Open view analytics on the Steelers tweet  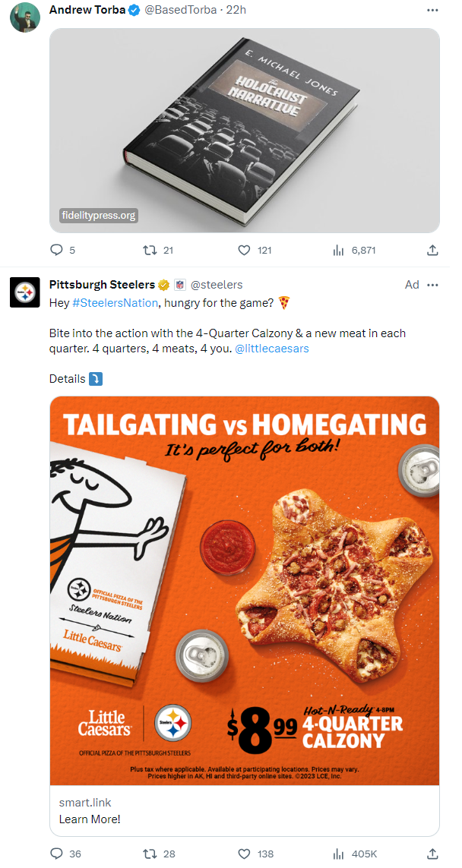click(337, 854)
